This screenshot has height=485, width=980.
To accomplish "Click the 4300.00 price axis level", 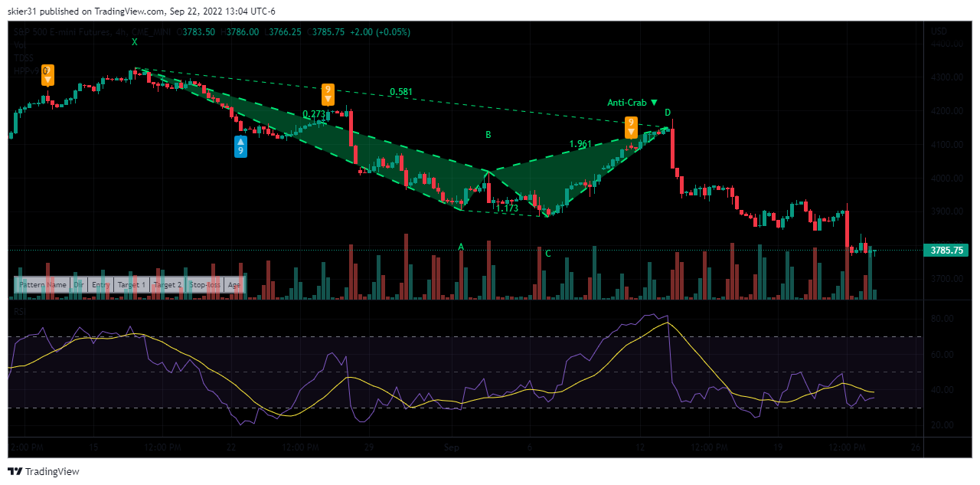I will coord(946,77).
